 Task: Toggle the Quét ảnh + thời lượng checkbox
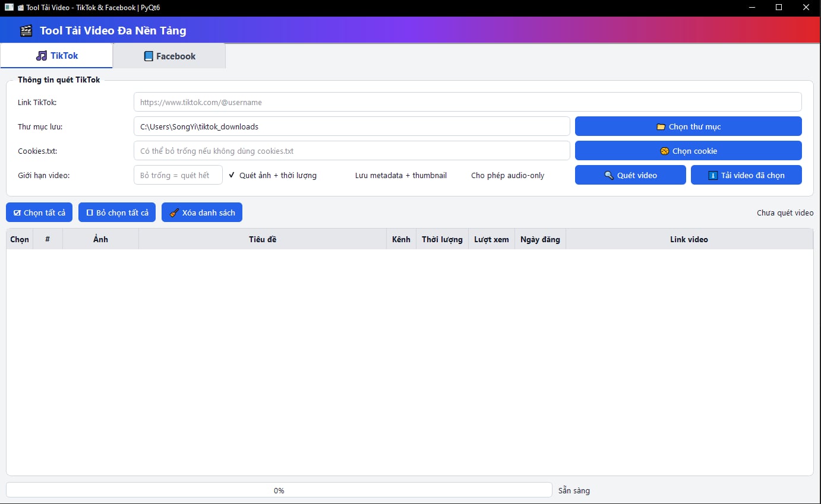pos(273,175)
